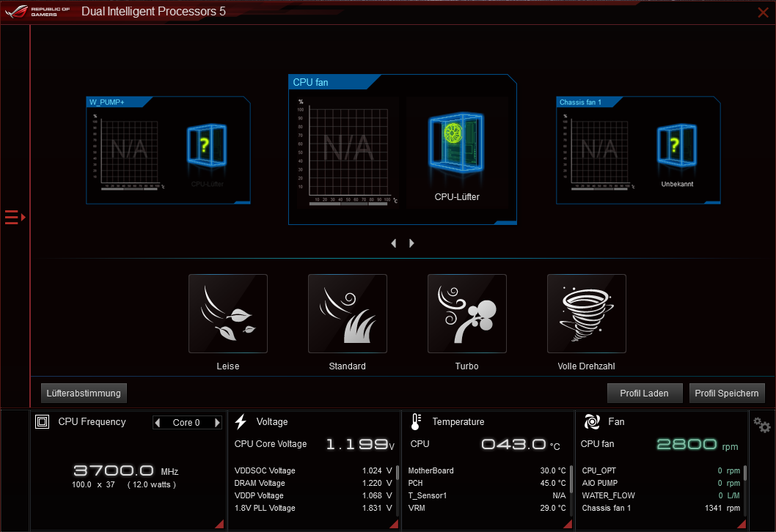Viewport: 776px width, 532px height.
Task: Click the Temperature thermometer icon
Action: (416, 422)
